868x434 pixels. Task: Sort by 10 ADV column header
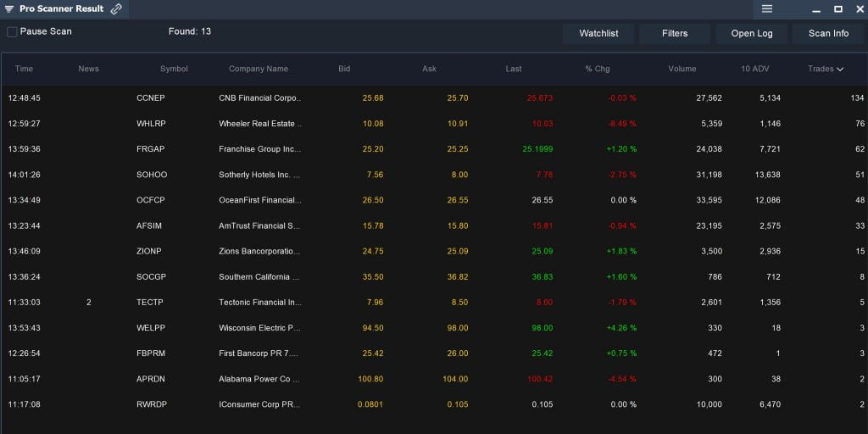pyautogui.click(x=755, y=70)
